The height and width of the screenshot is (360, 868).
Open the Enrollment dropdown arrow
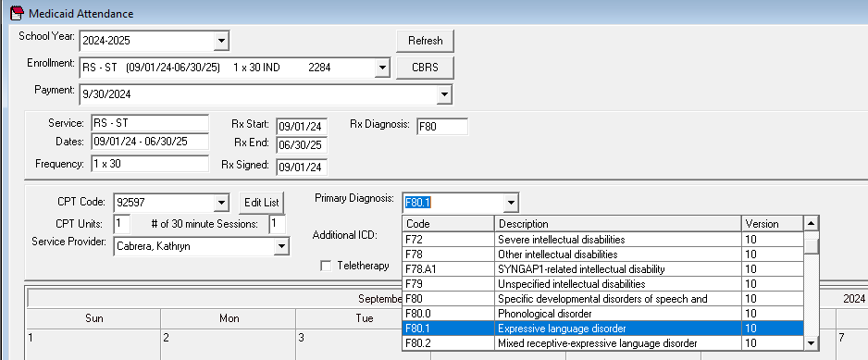(x=382, y=68)
